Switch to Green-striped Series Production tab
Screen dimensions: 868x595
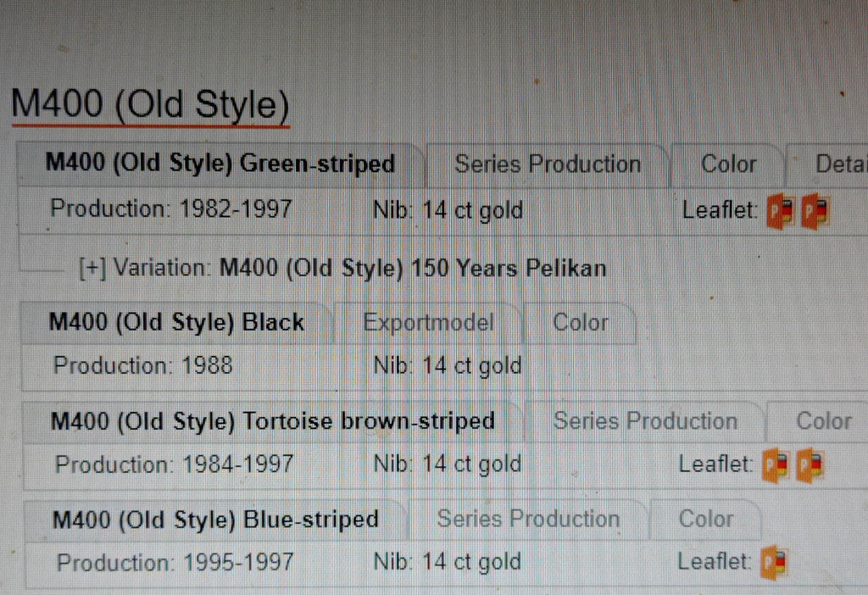(548, 164)
